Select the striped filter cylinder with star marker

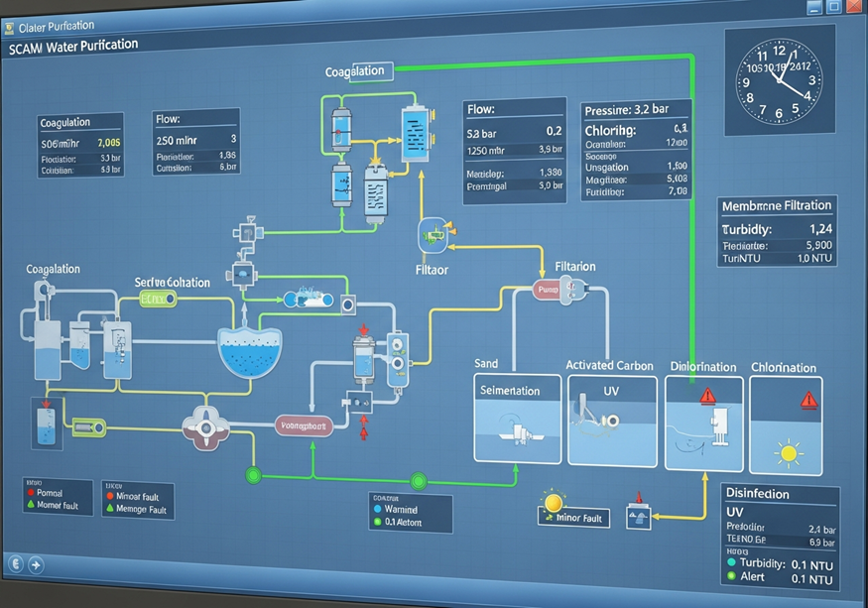[376, 194]
